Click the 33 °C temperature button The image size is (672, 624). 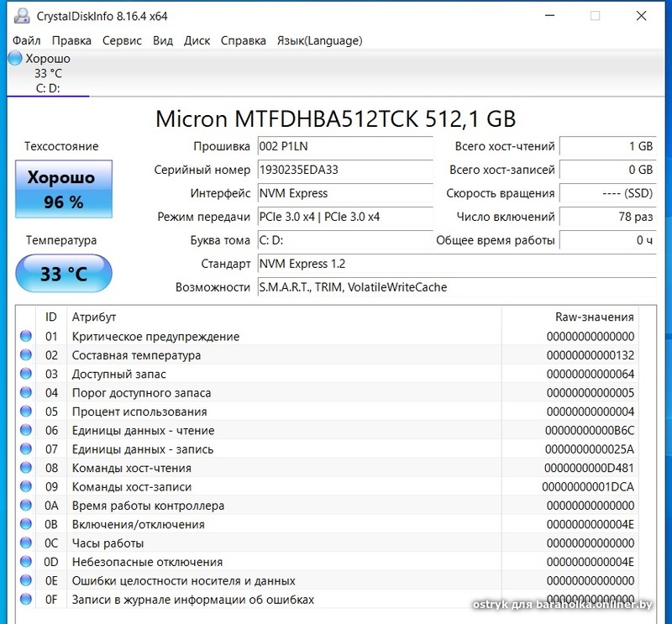pos(64,274)
